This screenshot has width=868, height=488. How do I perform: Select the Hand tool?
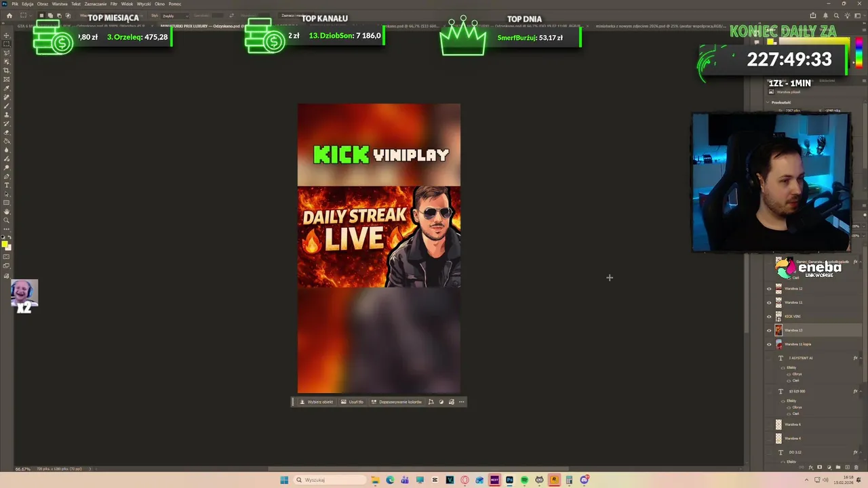(7, 211)
